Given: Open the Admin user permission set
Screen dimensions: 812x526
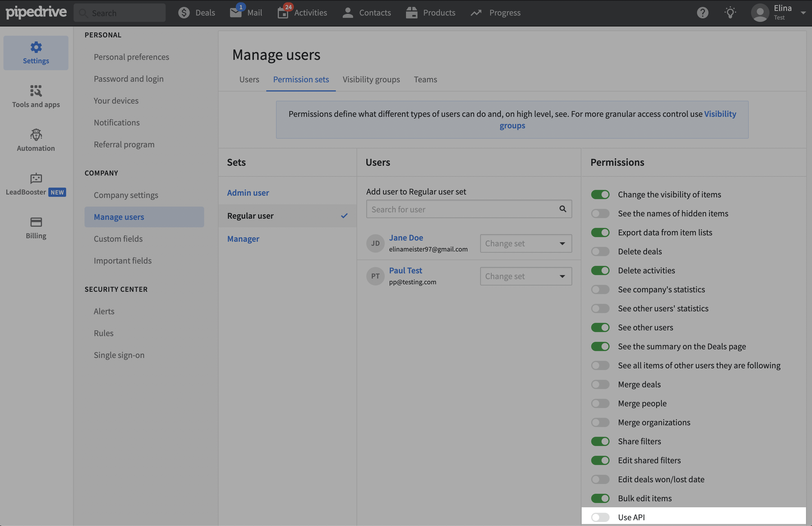Looking at the screenshot, I should (248, 192).
